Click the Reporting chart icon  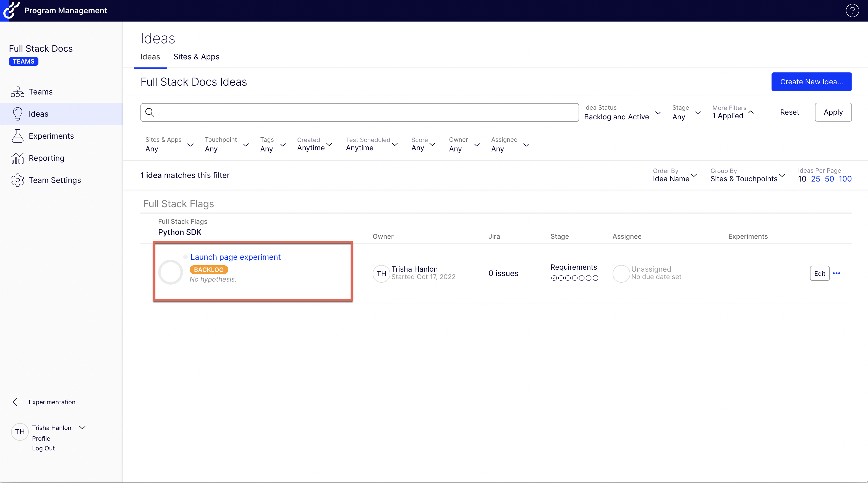pyautogui.click(x=17, y=158)
